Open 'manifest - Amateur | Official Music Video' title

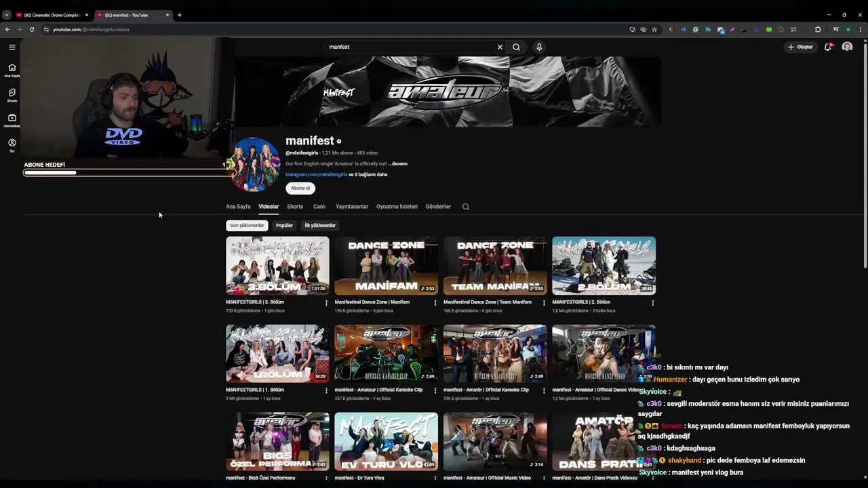point(487,478)
